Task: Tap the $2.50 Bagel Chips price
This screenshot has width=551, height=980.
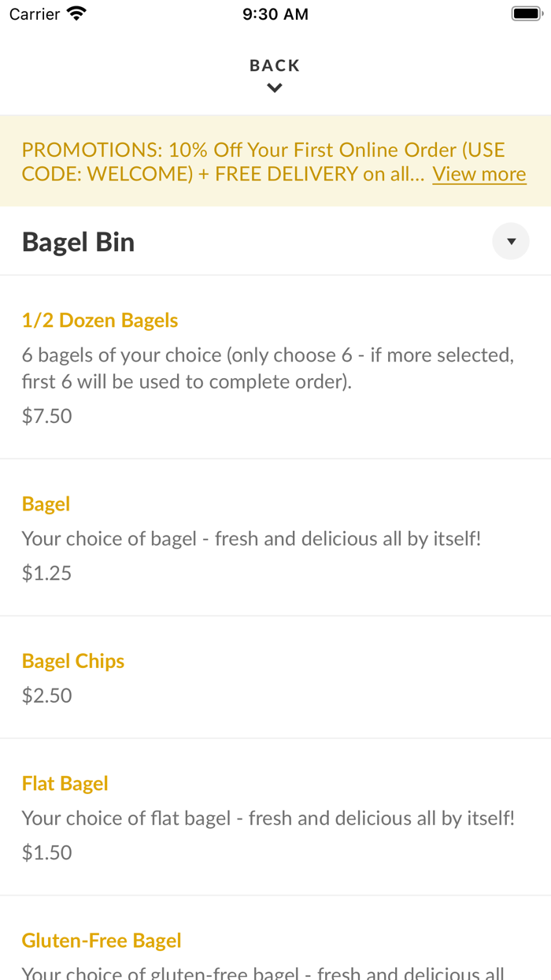Action: pyautogui.click(x=47, y=696)
